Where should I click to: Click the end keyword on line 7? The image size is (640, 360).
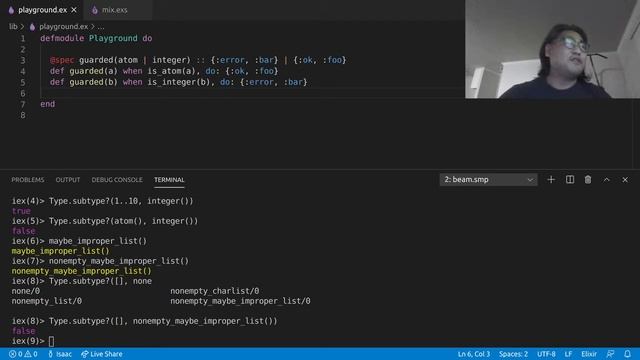(x=47, y=104)
